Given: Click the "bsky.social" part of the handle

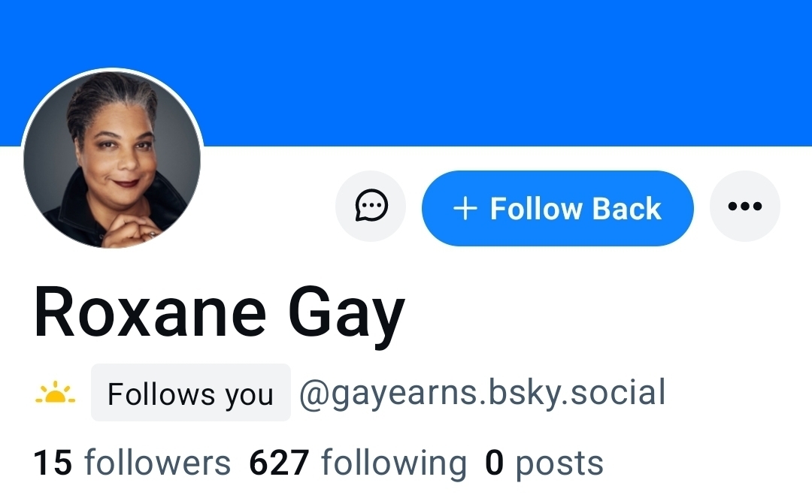Looking at the screenshot, I should coord(575,393).
